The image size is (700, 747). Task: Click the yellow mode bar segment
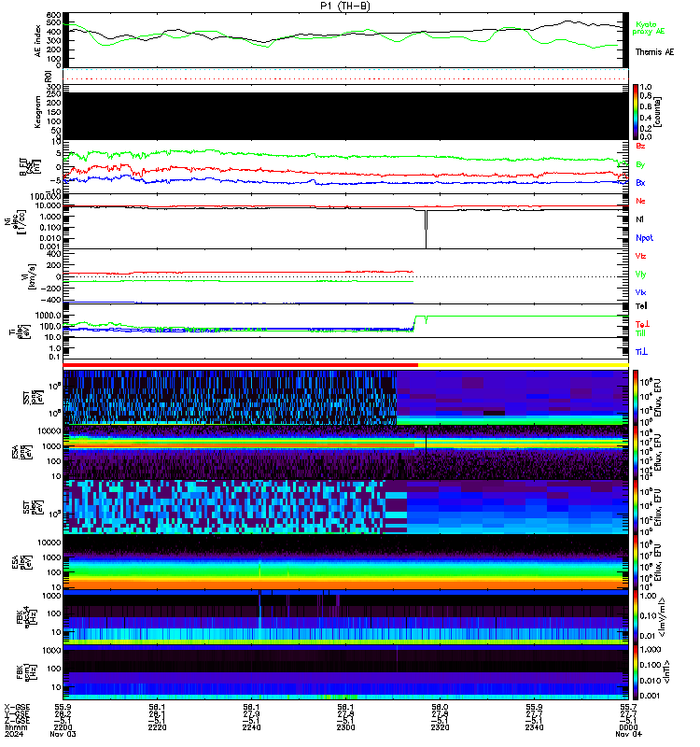tap(524, 365)
